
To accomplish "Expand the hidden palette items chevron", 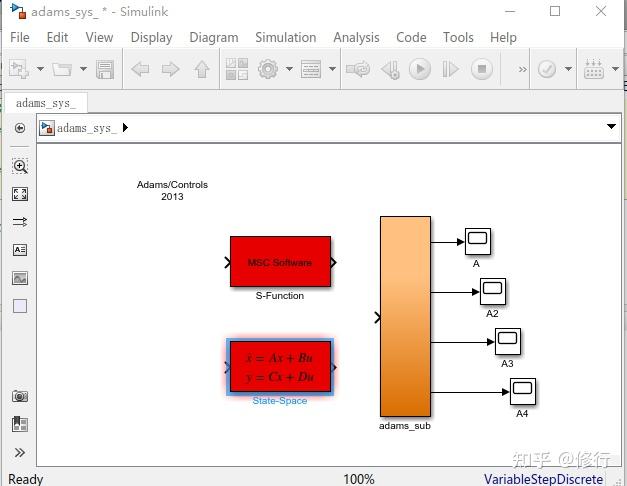I will tap(20, 452).
